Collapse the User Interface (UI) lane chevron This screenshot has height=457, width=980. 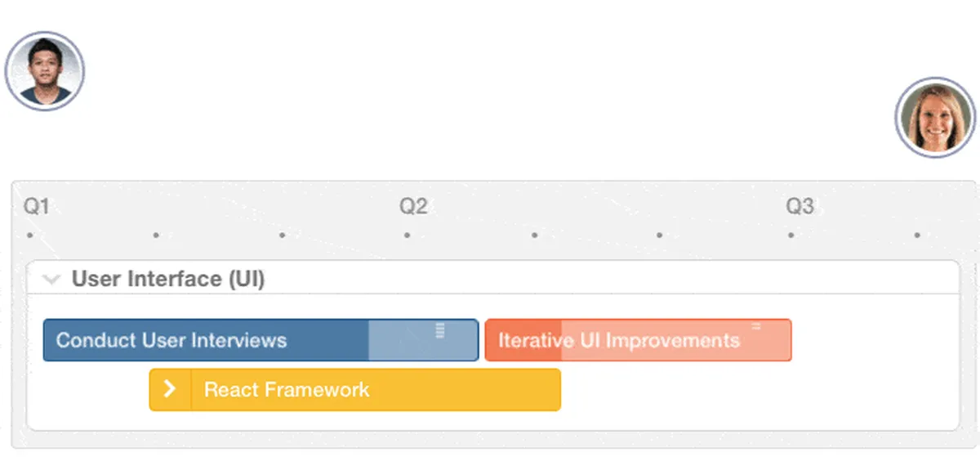point(51,280)
